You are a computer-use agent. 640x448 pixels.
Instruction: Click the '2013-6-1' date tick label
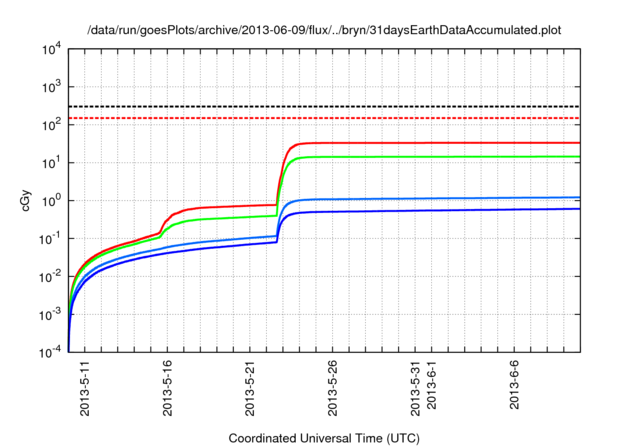431,385
